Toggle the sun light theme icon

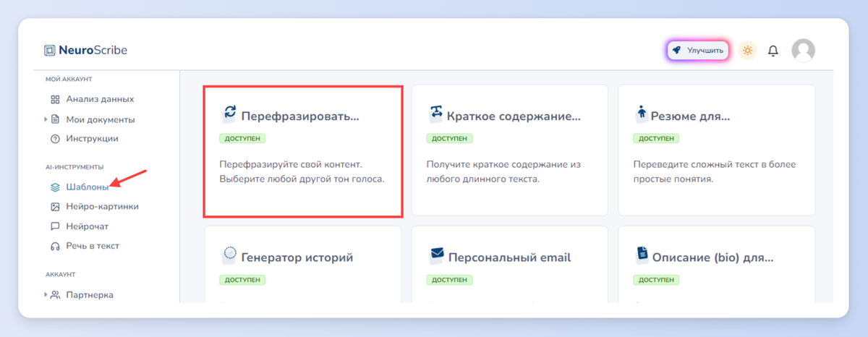[x=747, y=51]
